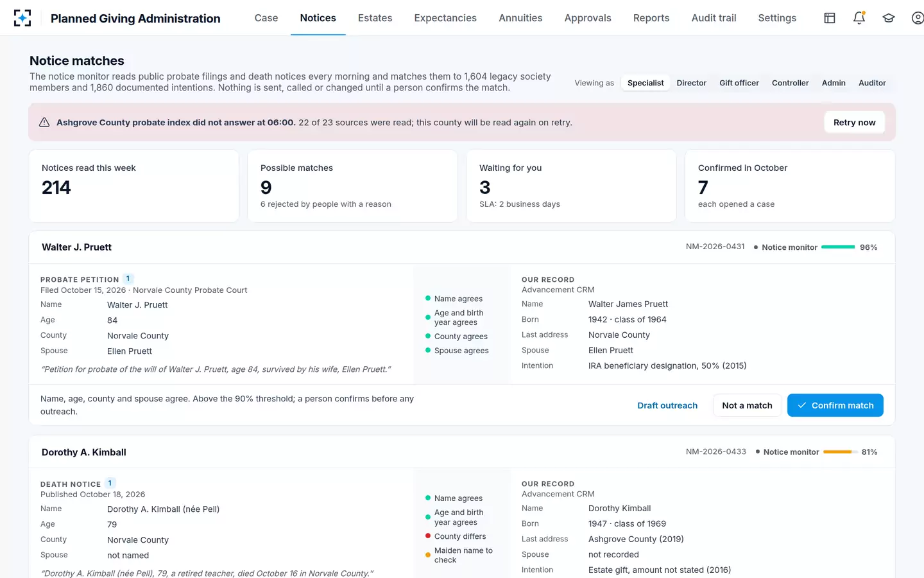Click the warning triangle in the alert
924x578 pixels.
tap(44, 122)
